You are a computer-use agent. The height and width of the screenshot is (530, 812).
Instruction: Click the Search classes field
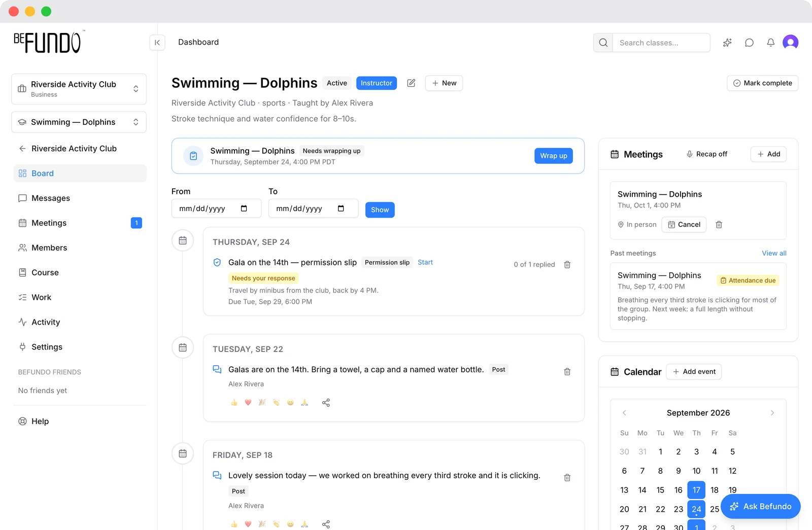[661, 43]
